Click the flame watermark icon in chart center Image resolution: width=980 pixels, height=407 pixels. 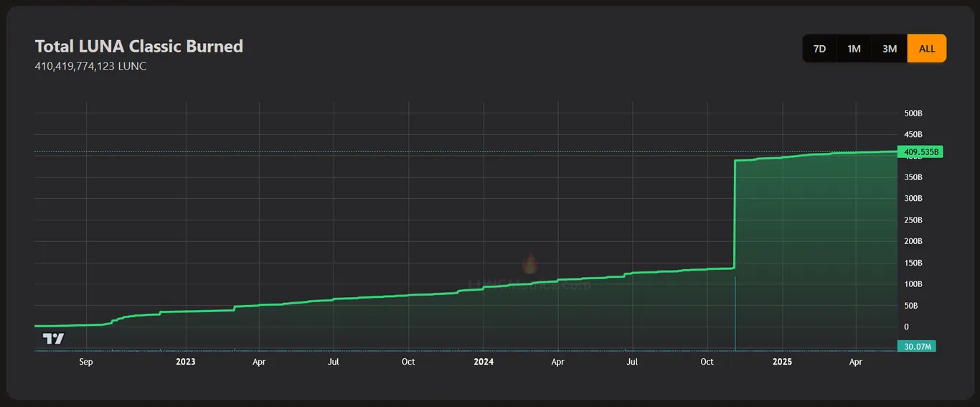tap(529, 264)
